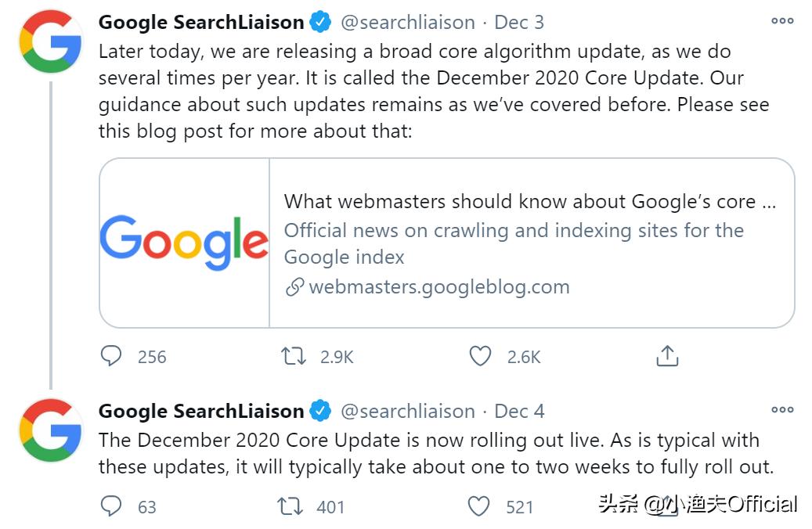812x529 pixels.
Task: Click the verified badge next to Google SearchLiaison
Action: [x=319, y=21]
